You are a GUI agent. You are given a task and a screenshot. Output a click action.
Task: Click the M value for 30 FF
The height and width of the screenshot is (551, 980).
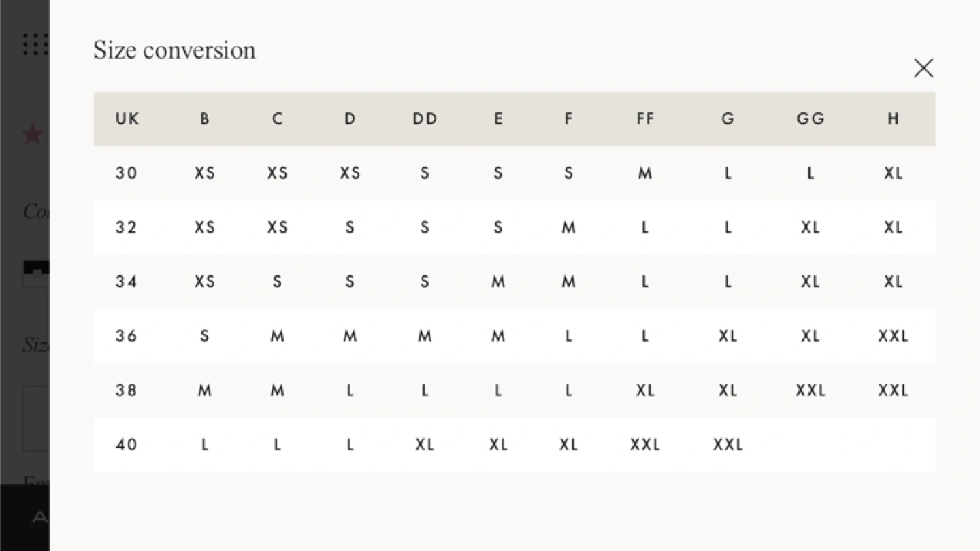pos(645,173)
